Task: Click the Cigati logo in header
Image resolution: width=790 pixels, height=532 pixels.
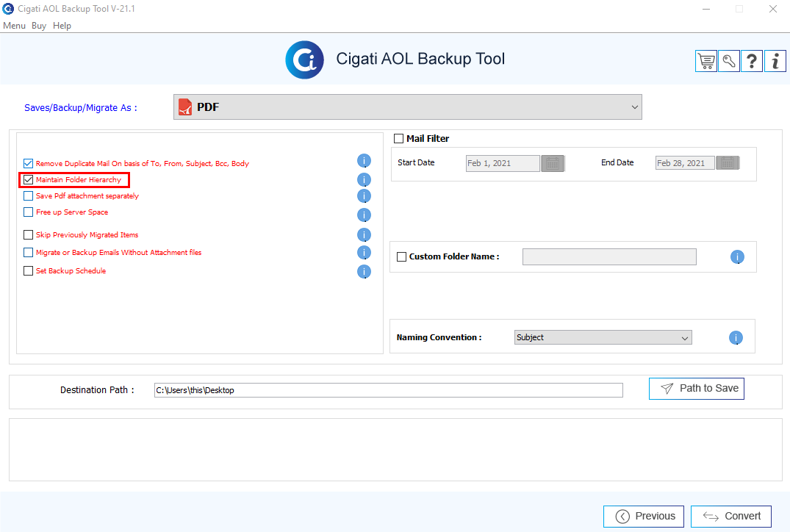Action: click(304, 60)
